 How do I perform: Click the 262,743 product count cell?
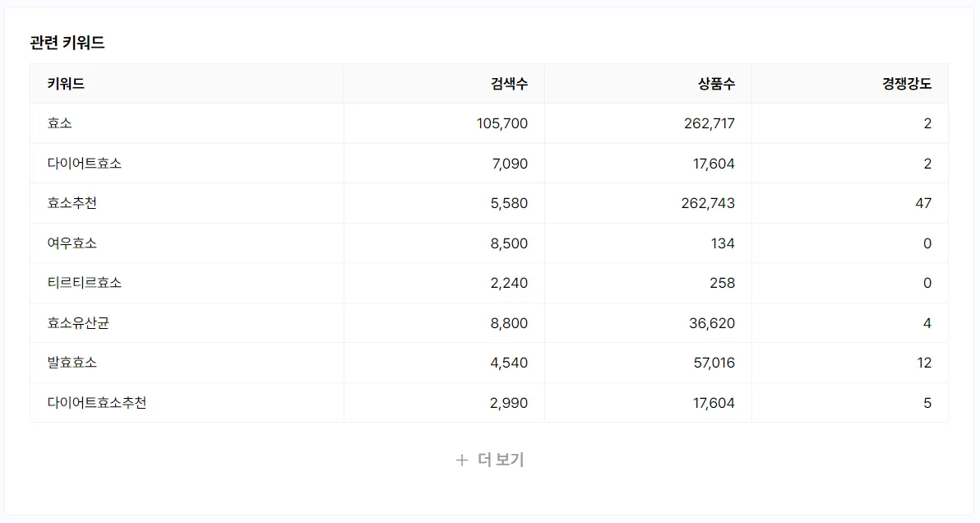[x=708, y=203]
